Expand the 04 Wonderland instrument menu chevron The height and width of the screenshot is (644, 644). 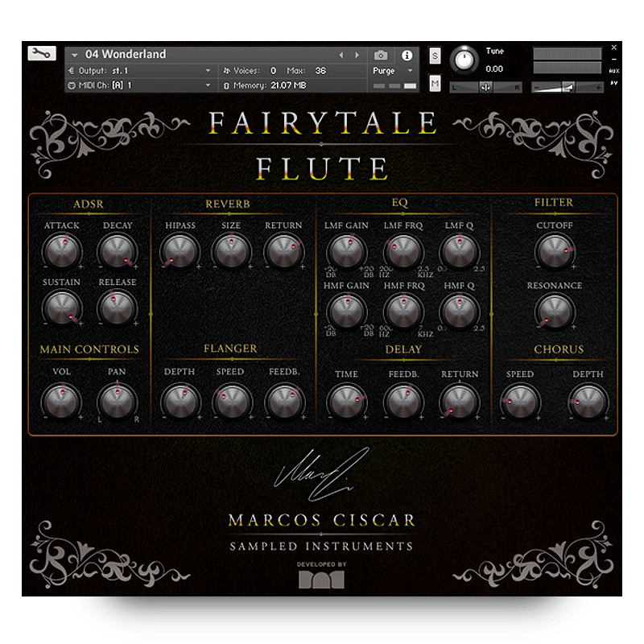coord(75,55)
